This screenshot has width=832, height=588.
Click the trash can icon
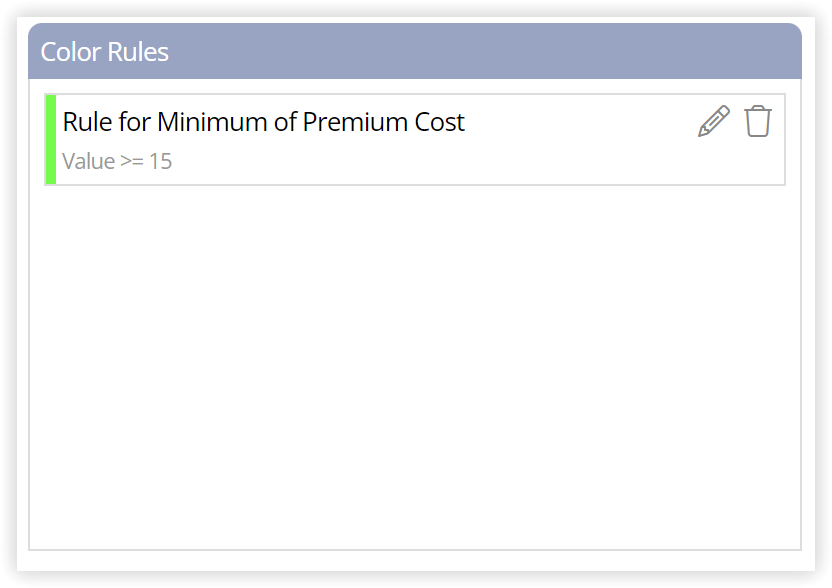point(758,122)
